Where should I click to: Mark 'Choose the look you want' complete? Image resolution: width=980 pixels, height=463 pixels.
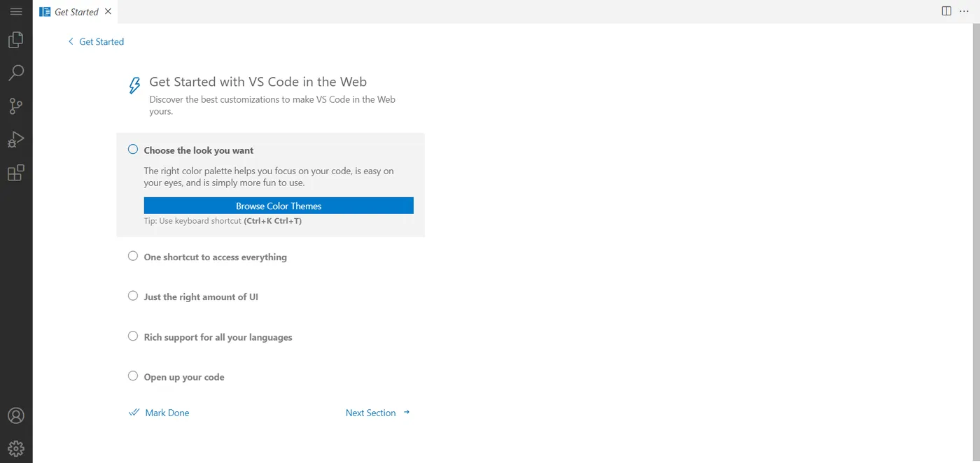tap(133, 150)
